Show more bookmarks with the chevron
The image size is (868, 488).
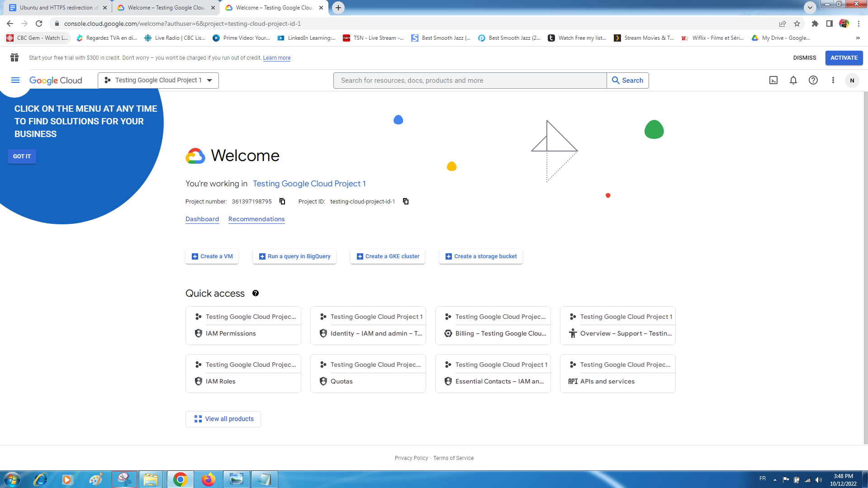858,38
